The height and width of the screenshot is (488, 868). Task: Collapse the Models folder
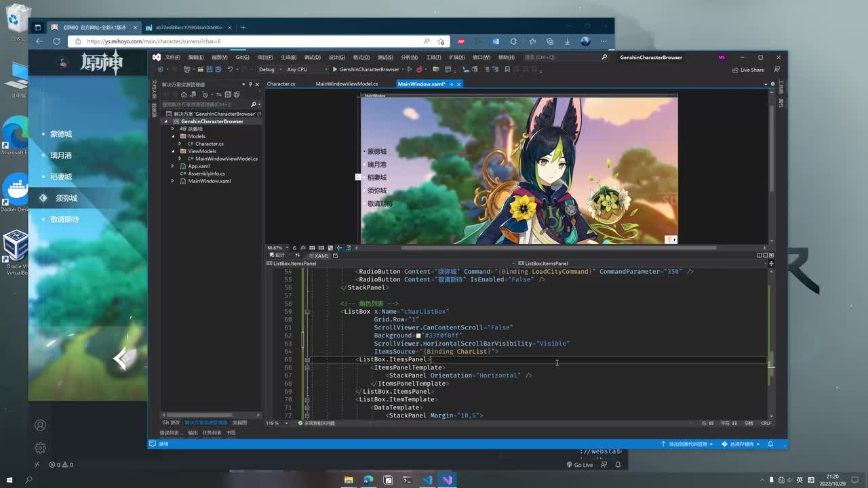pos(173,136)
